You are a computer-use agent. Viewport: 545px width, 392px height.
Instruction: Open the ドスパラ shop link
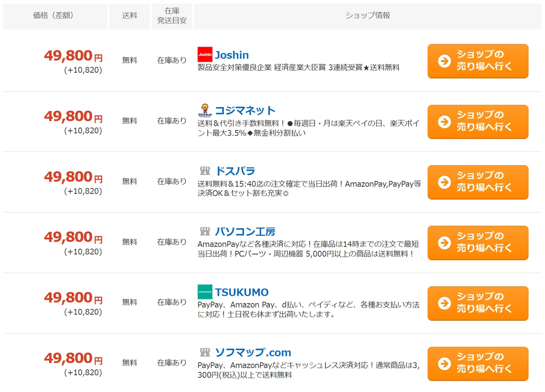click(235, 171)
